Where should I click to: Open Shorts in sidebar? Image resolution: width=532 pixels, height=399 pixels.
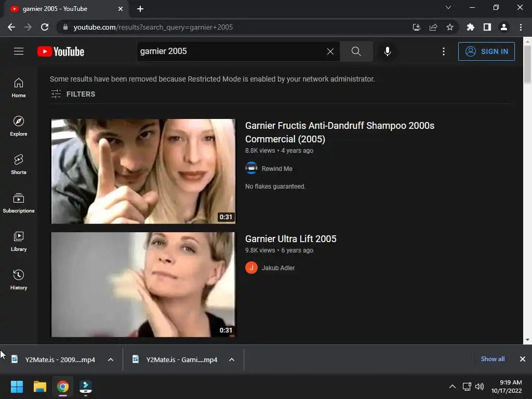(19, 165)
